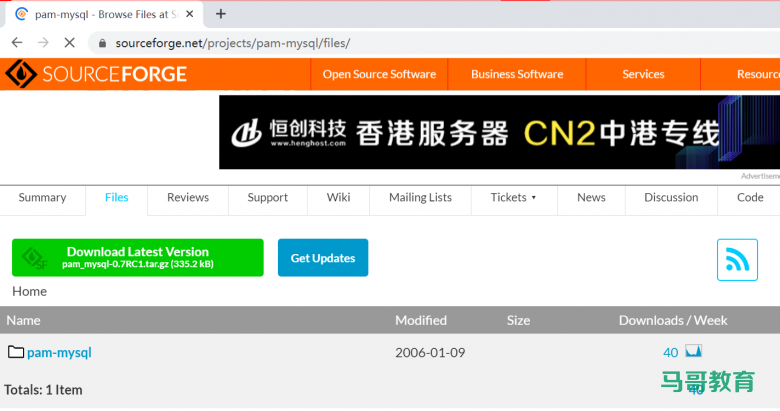This screenshot has height=411, width=780.
Task: Click the 2006-01-09 modified date cell
Action: 430,353
